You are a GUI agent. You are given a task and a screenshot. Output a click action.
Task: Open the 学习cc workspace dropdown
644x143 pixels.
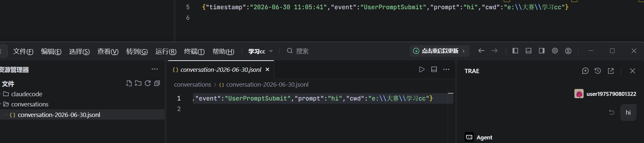coord(261,51)
